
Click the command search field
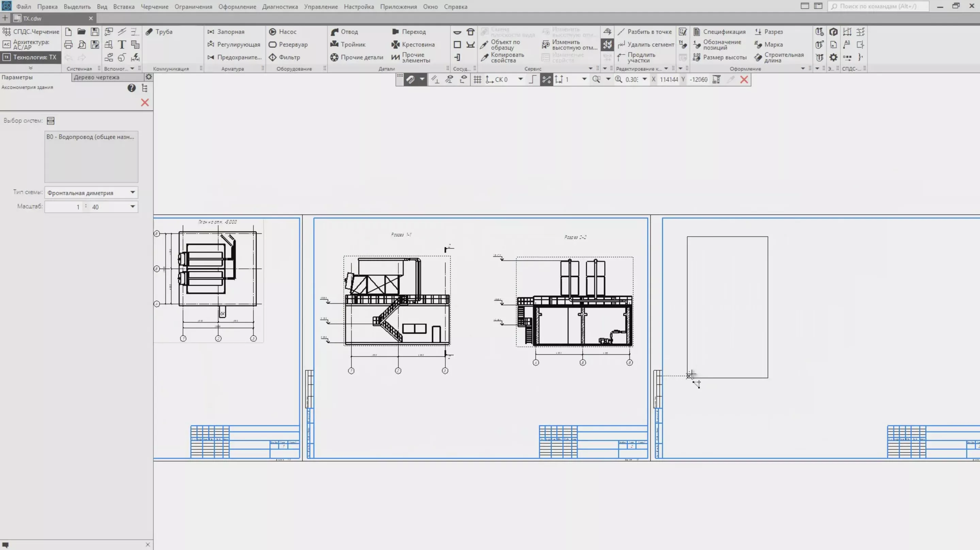coord(879,6)
